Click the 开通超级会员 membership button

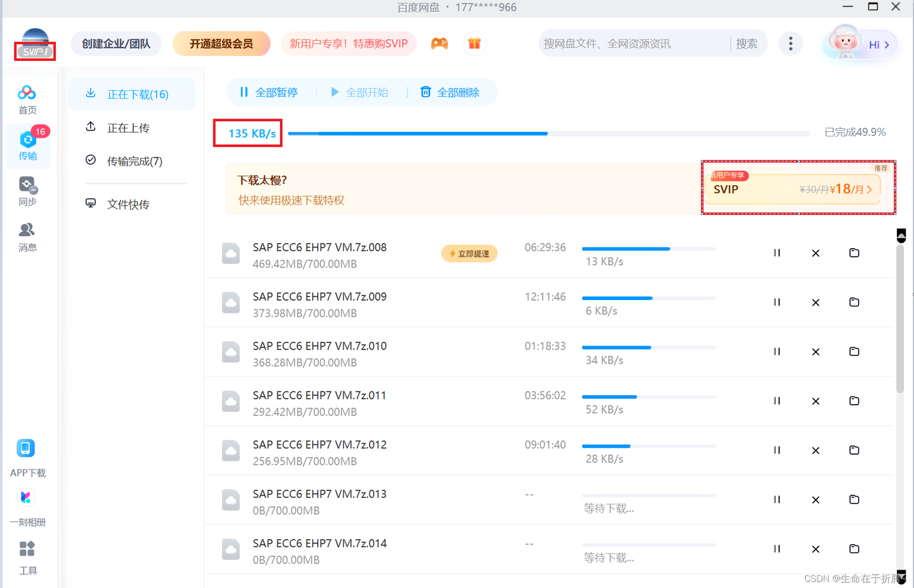tap(222, 43)
